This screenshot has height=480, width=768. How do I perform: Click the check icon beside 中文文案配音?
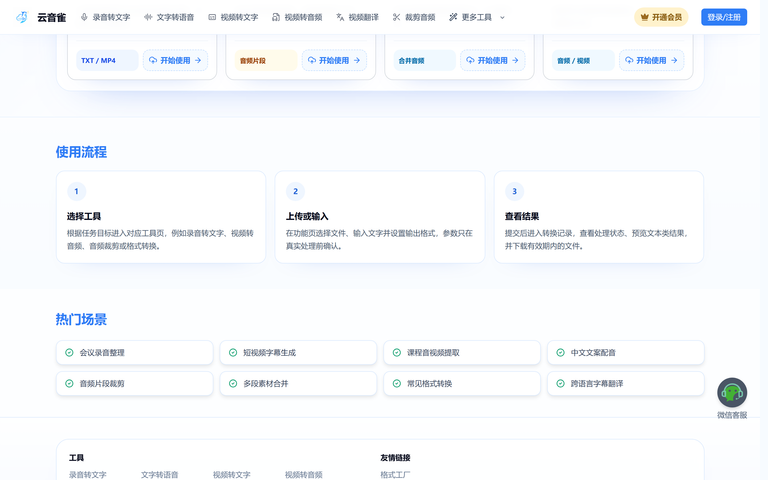coord(560,353)
